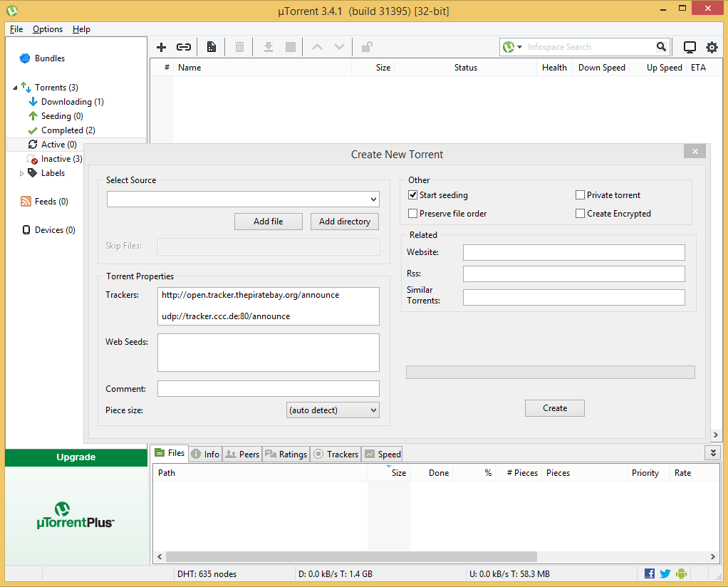Expand the Labels tree node
Viewport: 728px width, 587px height.
pos(21,173)
